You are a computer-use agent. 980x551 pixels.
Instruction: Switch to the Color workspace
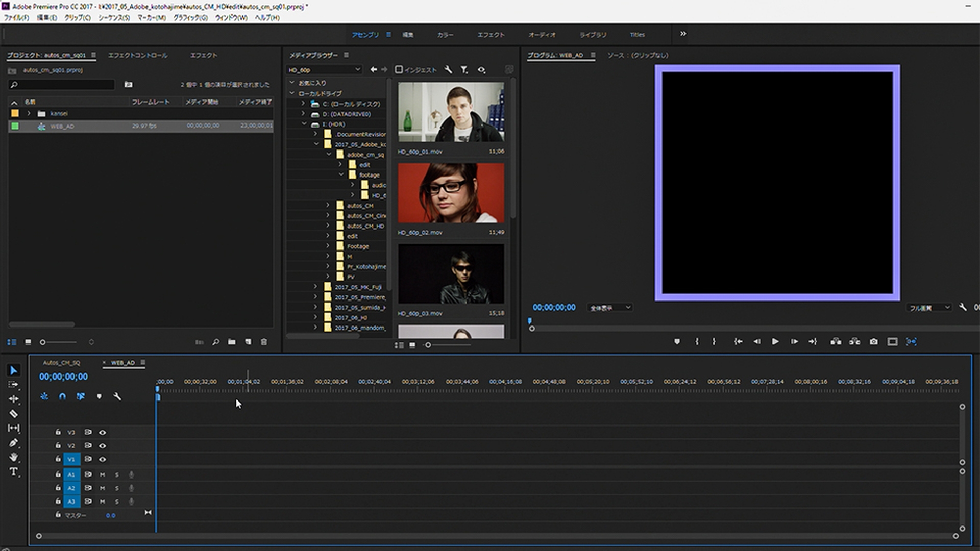[445, 35]
